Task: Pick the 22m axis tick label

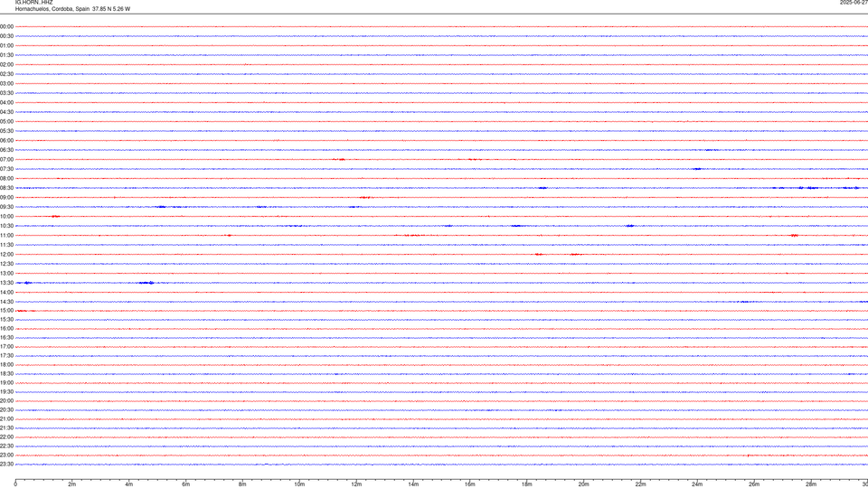Action: coord(640,484)
